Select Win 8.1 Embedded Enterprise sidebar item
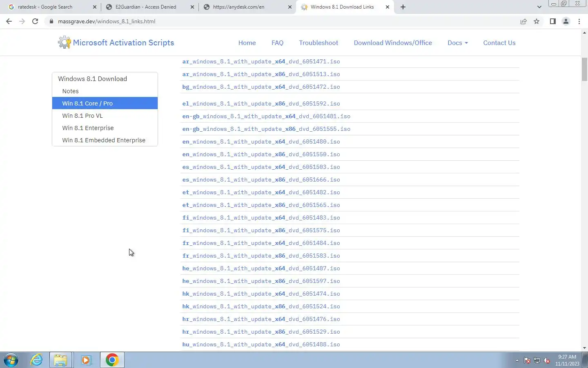The width and height of the screenshot is (588, 368). [105, 140]
